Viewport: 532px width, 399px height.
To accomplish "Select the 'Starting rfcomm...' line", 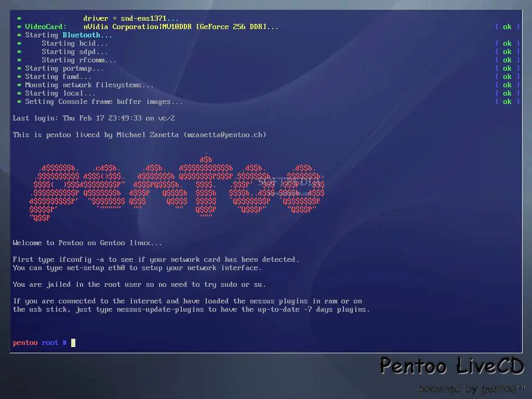I will (x=79, y=60).
